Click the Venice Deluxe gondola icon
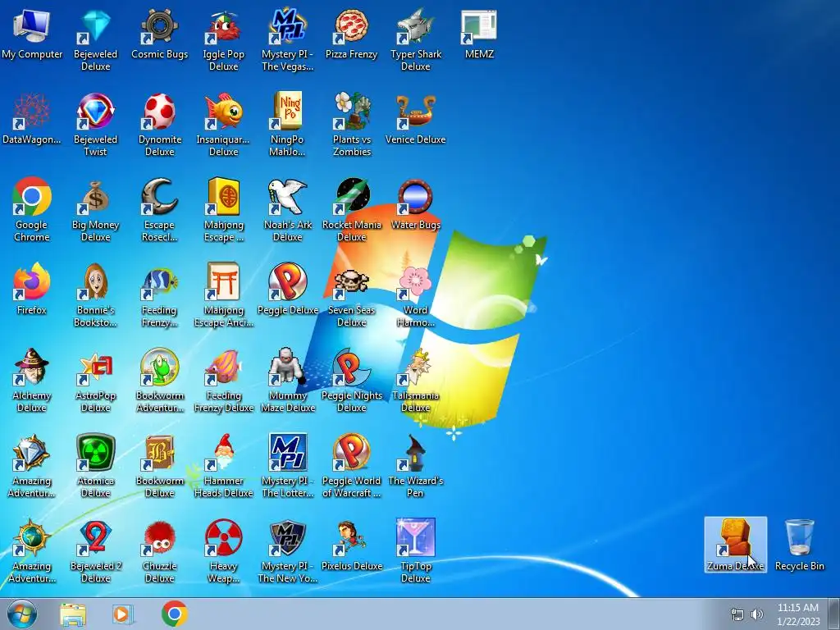Viewport: 840px width, 630px height. pos(416,112)
